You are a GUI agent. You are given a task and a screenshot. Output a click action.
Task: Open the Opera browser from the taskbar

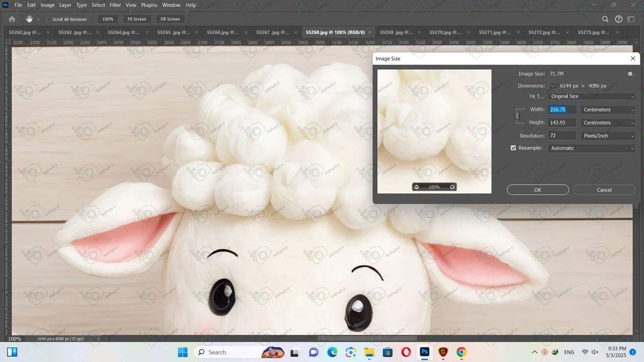pos(406,352)
